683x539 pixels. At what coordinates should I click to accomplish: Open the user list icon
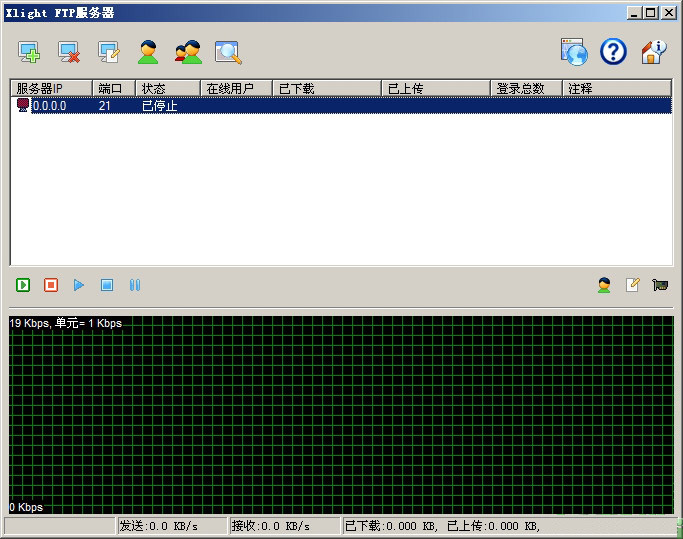[148, 52]
